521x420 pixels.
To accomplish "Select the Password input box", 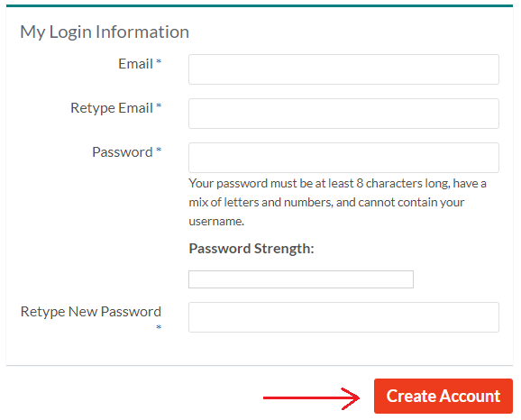I will 343,158.
